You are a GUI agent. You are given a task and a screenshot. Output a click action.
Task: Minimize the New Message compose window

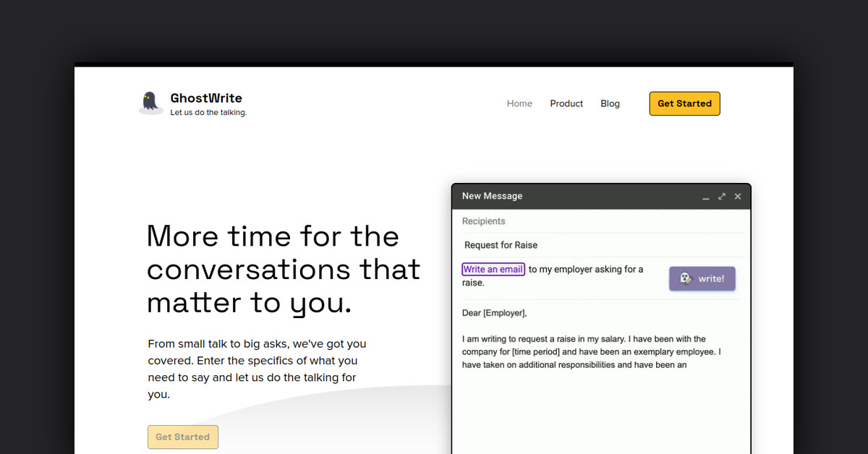tap(706, 197)
